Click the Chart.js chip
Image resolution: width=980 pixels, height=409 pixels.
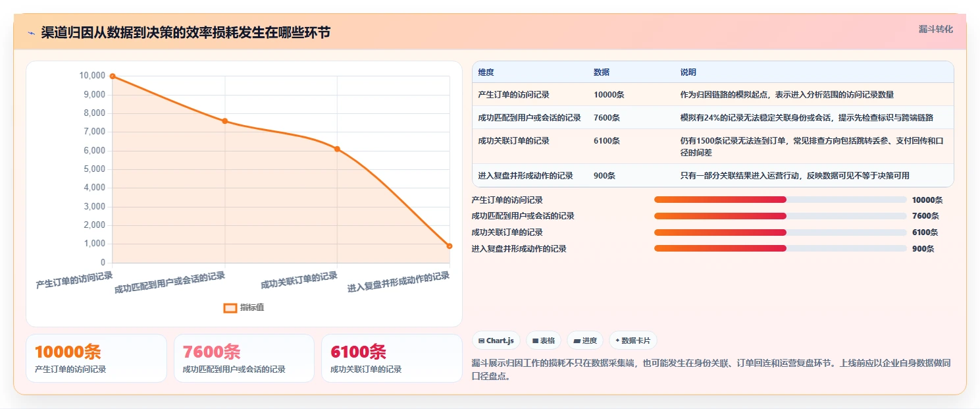(x=496, y=341)
